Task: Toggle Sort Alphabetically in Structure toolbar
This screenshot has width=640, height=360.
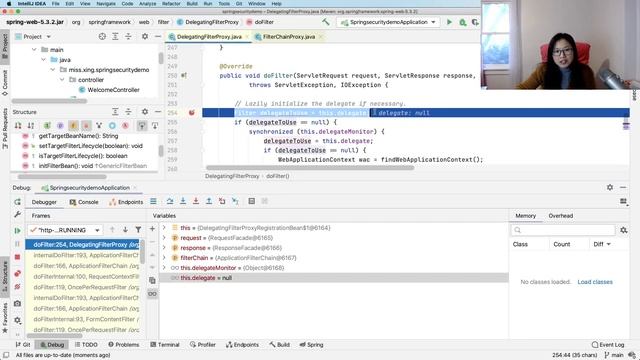Action: click(31, 126)
